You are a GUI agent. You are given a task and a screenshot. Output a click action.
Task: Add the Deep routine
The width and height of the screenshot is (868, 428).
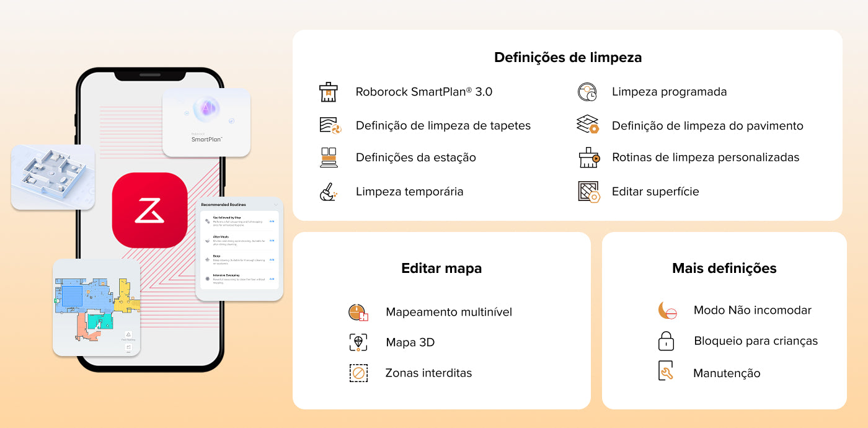272,259
